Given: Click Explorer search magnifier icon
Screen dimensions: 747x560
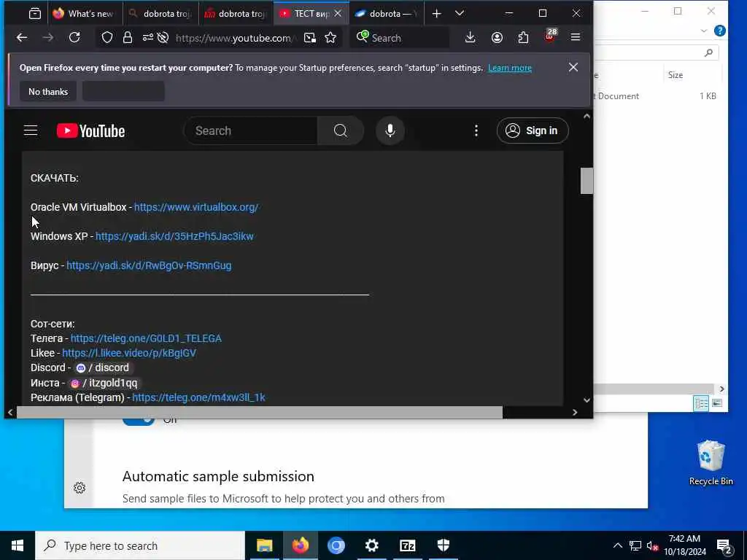Looking at the screenshot, I should click(x=708, y=52).
